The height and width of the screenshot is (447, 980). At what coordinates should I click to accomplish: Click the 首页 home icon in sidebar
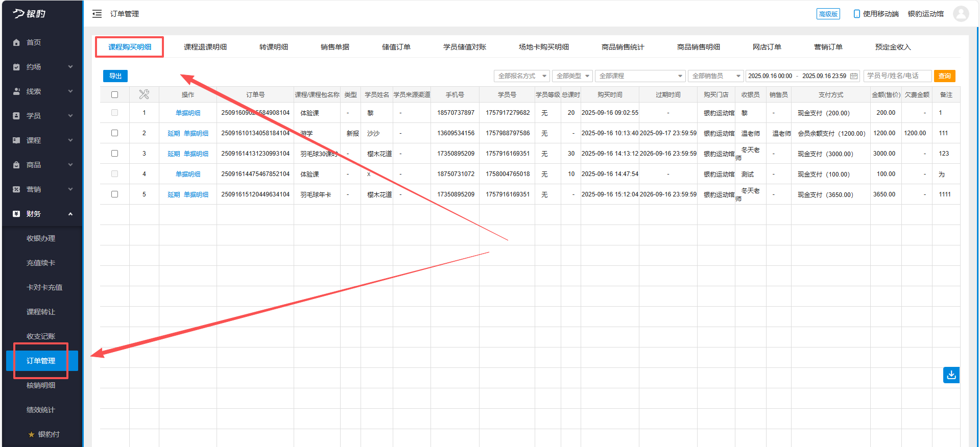pos(16,42)
